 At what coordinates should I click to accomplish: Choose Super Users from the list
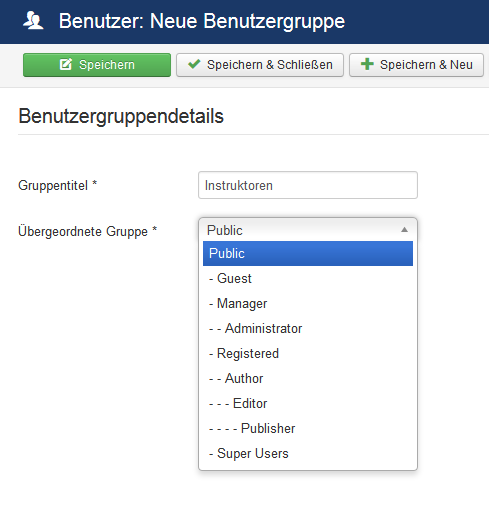coord(308,453)
